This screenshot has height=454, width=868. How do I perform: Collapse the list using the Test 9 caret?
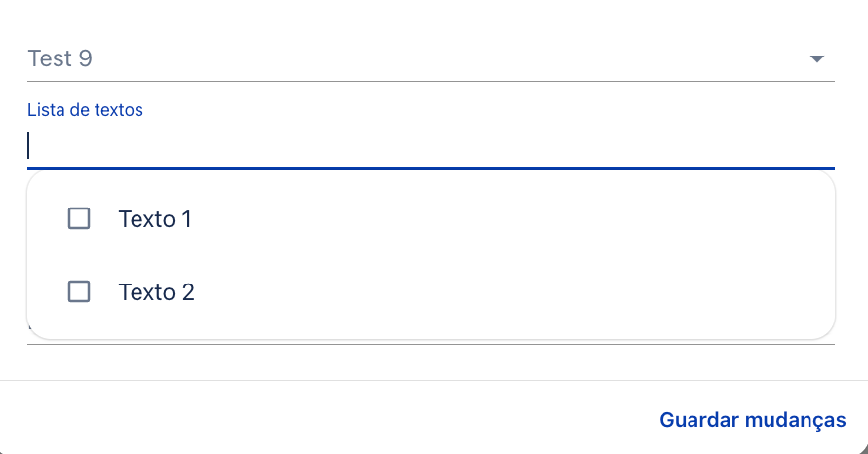pyautogui.click(x=817, y=59)
